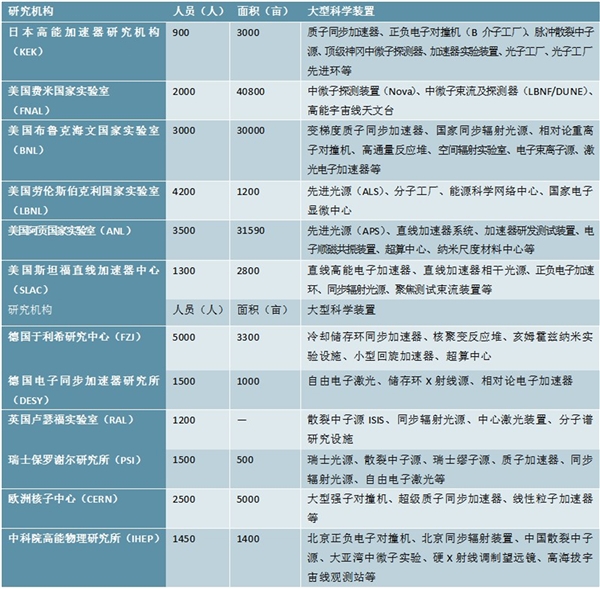This screenshot has height=589, width=600.
Task: Click facilities cell starting 北京正负电子对撞机
Action: 450,558
